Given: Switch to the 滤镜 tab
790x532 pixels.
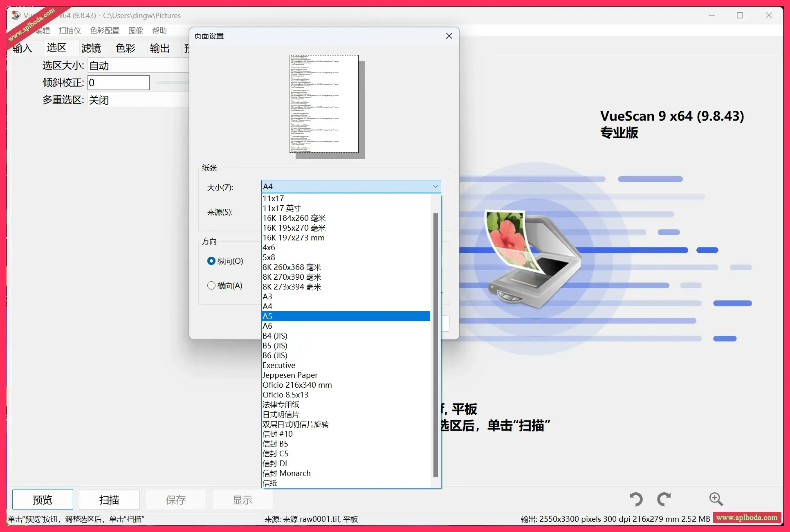Looking at the screenshot, I should tap(91, 48).
